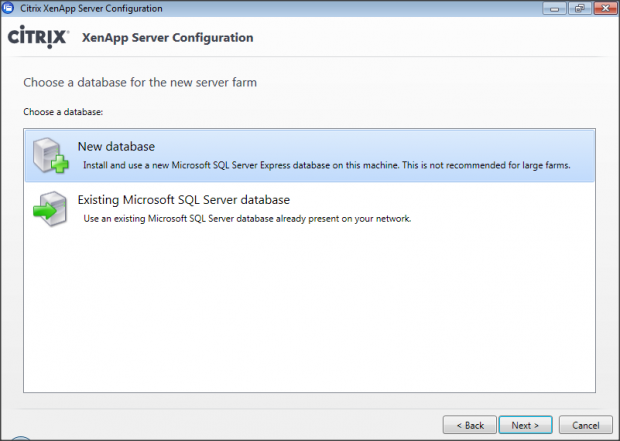The height and width of the screenshot is (441, 620).
Task: Go back with the Back button
Action: pos(469,425)
